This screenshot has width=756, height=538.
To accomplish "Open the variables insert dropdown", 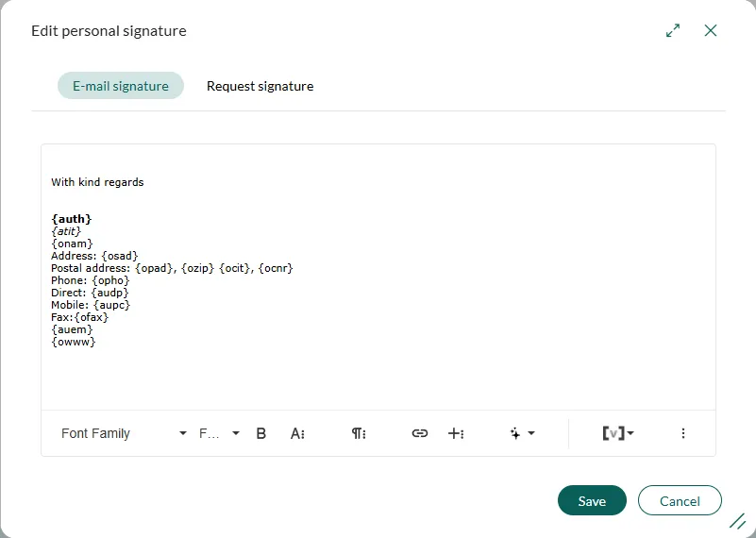I will [x=618, y=433].
